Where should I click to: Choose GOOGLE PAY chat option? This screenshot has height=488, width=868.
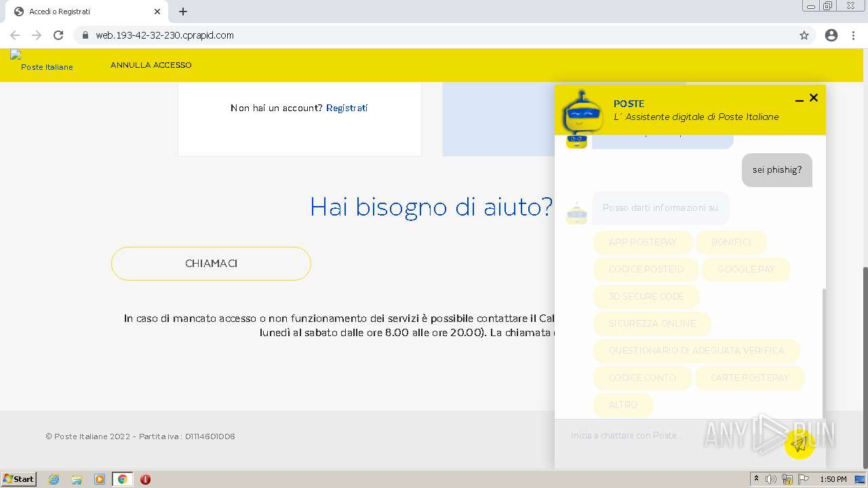[x=746, y=269]
